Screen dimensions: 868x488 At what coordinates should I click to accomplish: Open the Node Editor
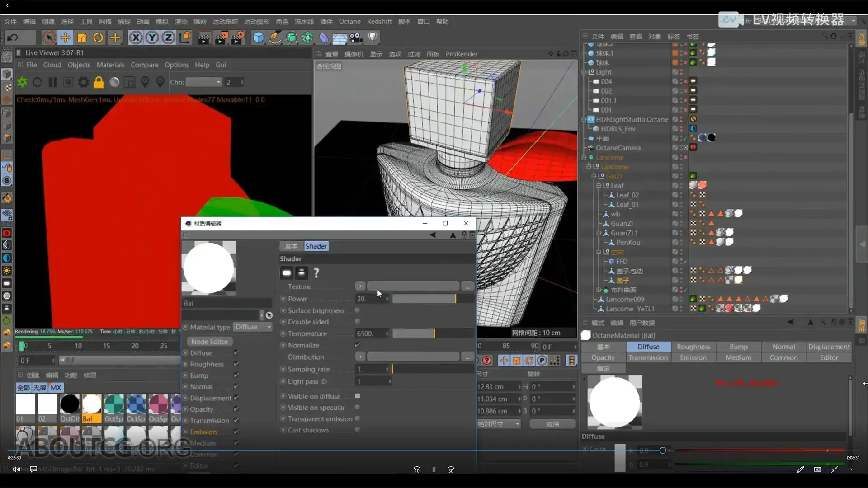(x=209, y=341)
